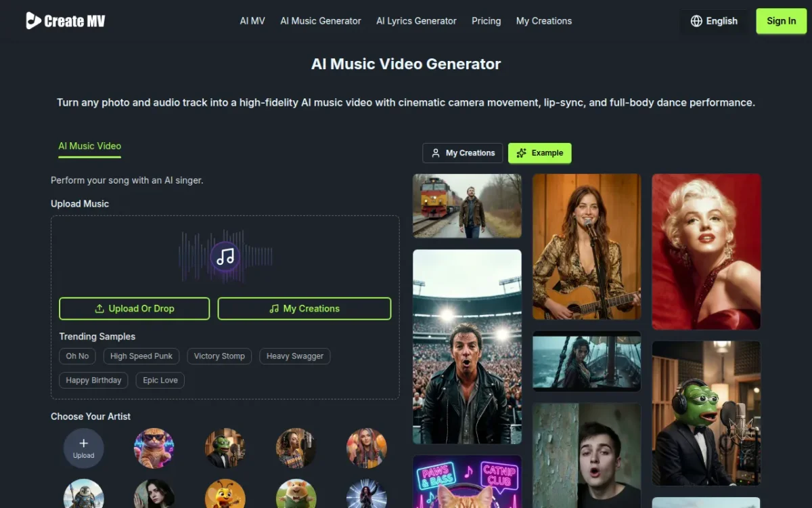Go to the Pricing page
Screen dimensions: 812x508
point(486,21)
